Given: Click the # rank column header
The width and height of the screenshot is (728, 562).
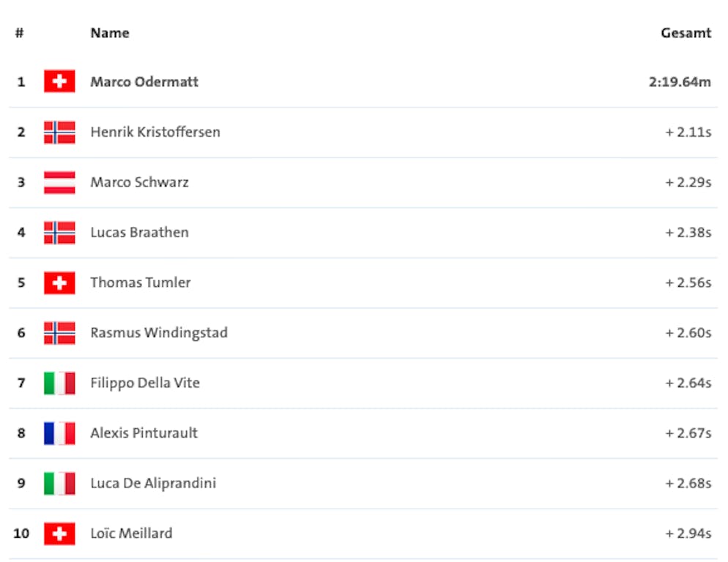Looking at the screenshot, I should [20, 33].
